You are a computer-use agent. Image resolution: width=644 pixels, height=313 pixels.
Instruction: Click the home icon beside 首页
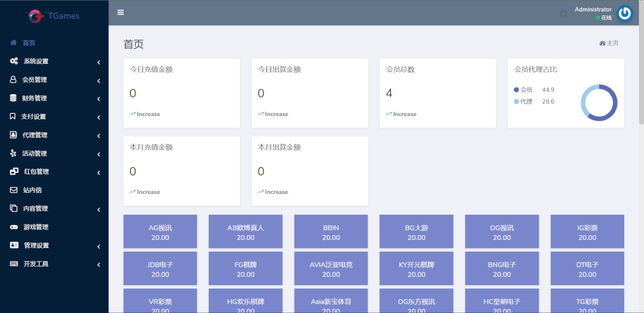point(13,43)
